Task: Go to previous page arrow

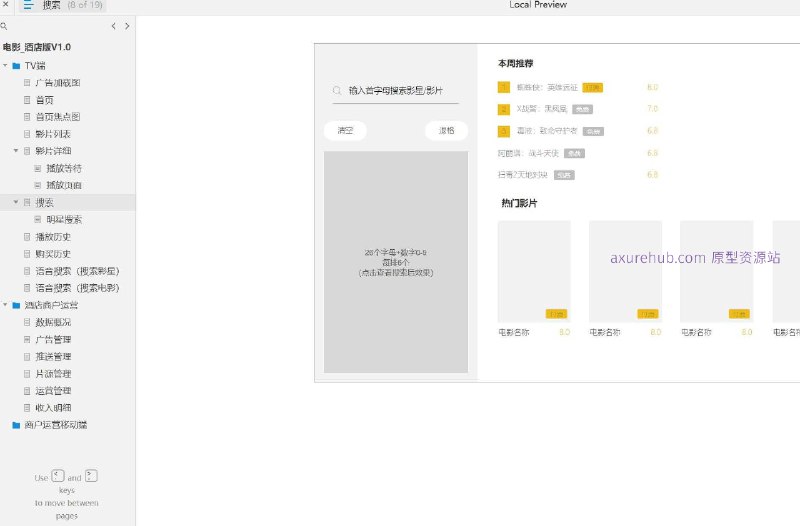Action: 113,26
